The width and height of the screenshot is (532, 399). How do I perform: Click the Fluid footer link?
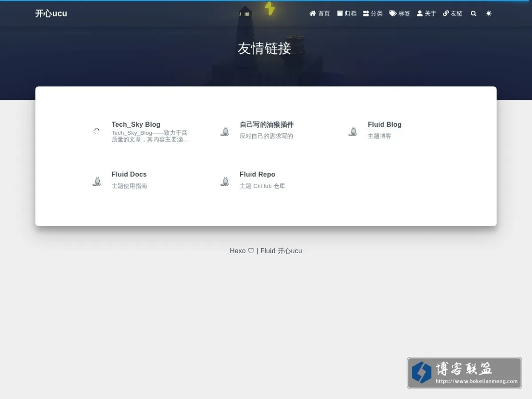pyautogui.click(x=268, y=251)
